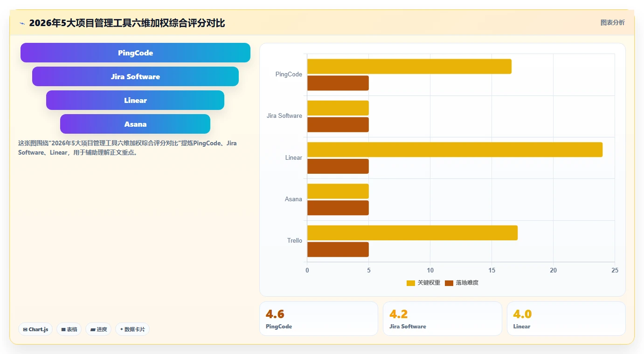Click the 图表分析 label in the header
The height and width of the screenshot is (354, 644).
tap(612, 22)
